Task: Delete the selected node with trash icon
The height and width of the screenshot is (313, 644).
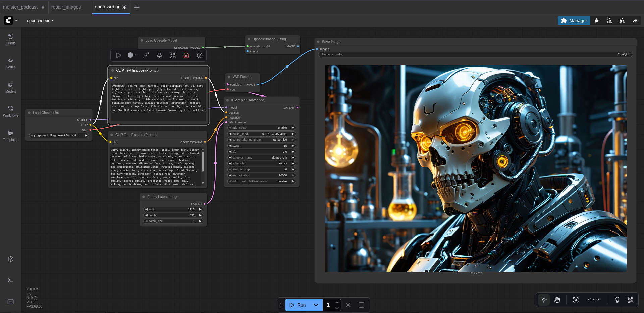Action: click(186, 55)
